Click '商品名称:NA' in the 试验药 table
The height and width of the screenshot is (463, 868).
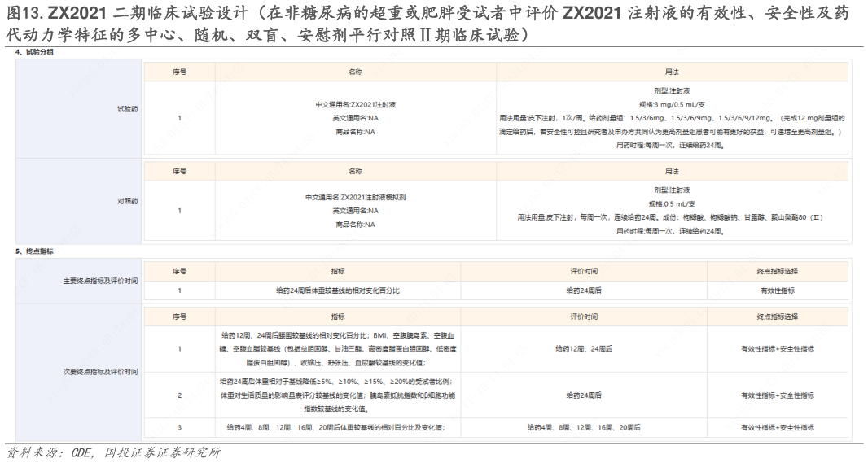[x=355, y=132]
